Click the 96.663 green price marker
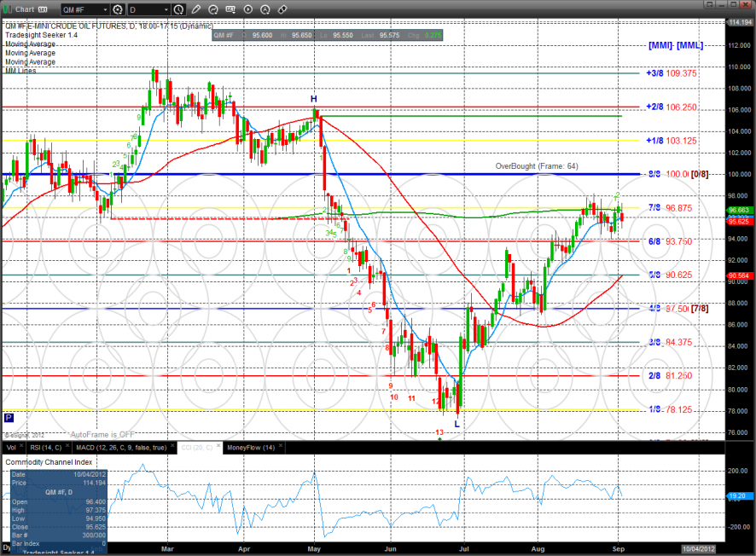 tap(739, 209)
